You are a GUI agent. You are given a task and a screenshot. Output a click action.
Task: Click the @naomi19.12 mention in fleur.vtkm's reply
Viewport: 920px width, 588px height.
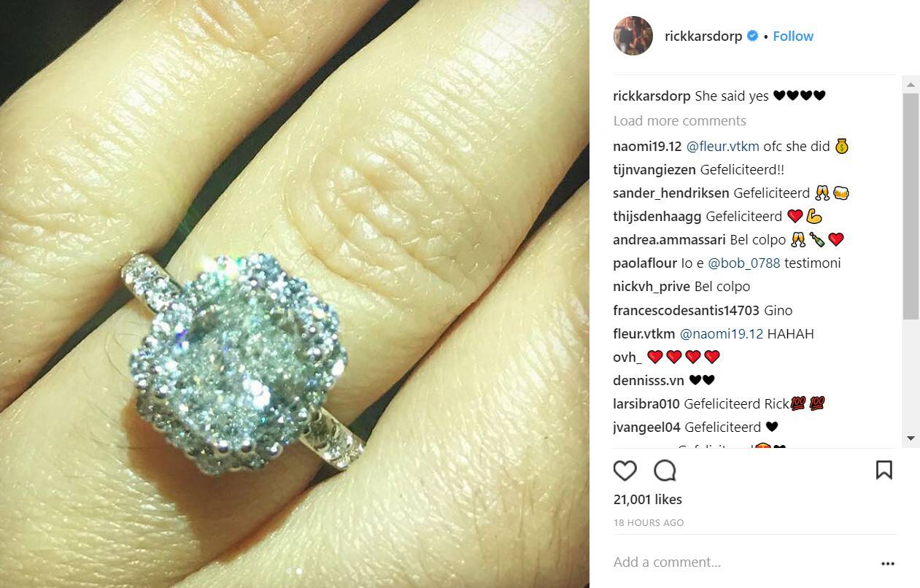[722, 334]
